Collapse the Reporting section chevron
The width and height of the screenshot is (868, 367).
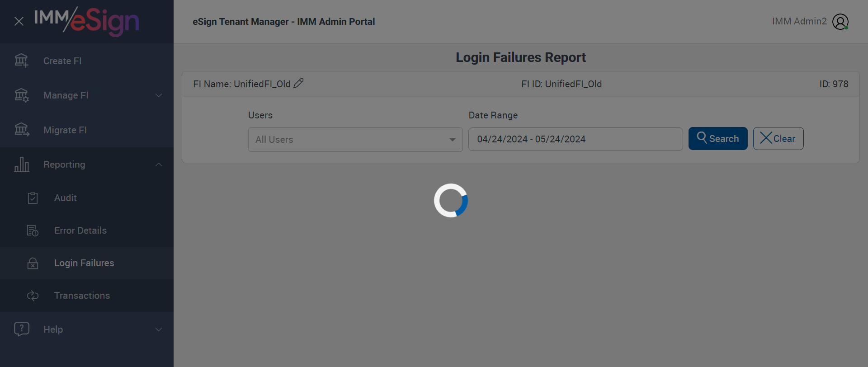tap(159, 165)
